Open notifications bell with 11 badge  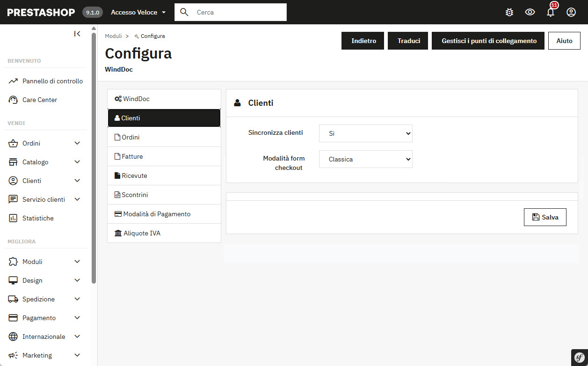tap(551, 11)
